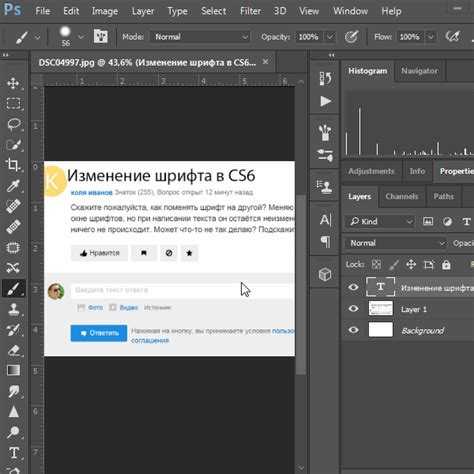Enable airbrush-style build-up icon
Viewport: 474px width, 474px height.
(453, 36)
